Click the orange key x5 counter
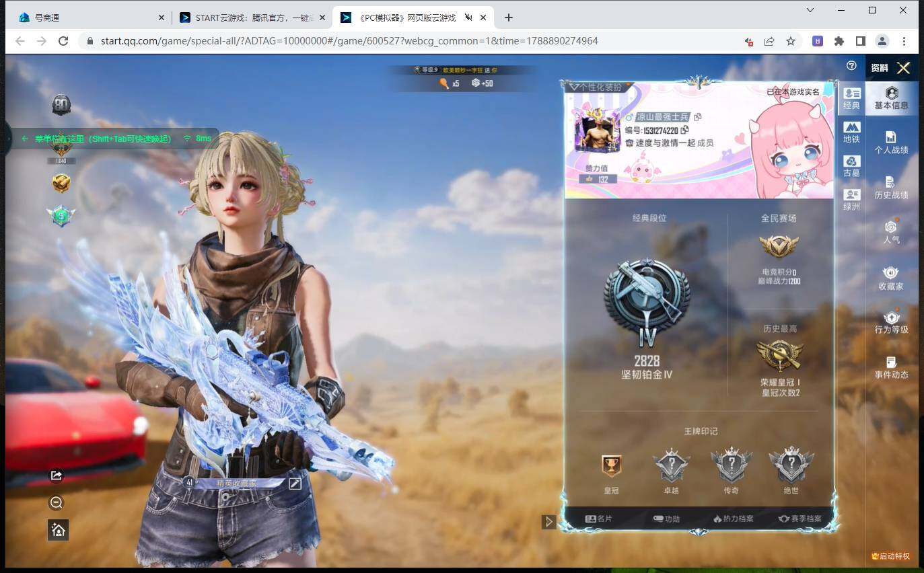Image resolution: width=924 pixels, height=573 pixels. (449, 83)
